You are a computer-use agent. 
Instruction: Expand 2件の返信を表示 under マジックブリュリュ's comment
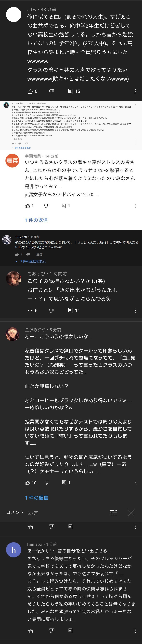[23, 148]
